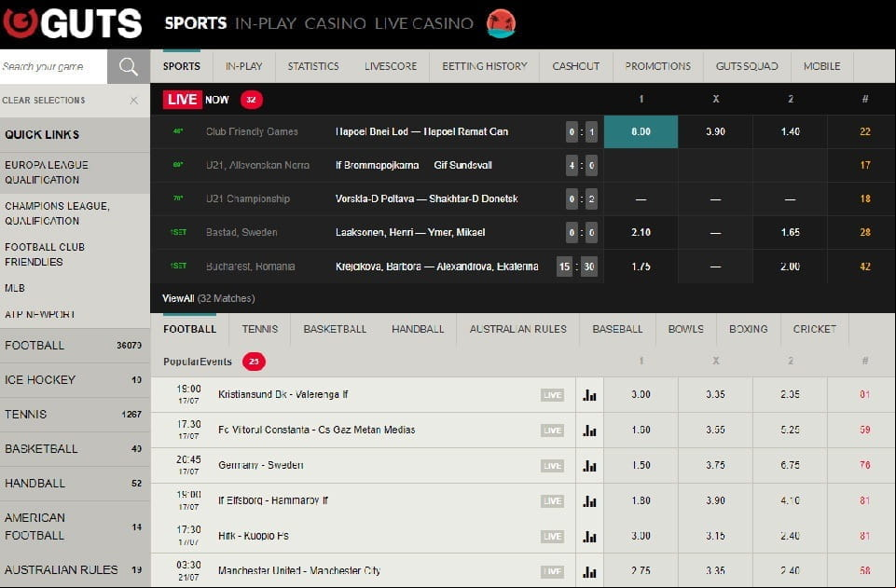Open the GUTS SQUAD tab
The height and width of the screenshot is (588, 896).
pyautogui.click(x=747, y=66)
